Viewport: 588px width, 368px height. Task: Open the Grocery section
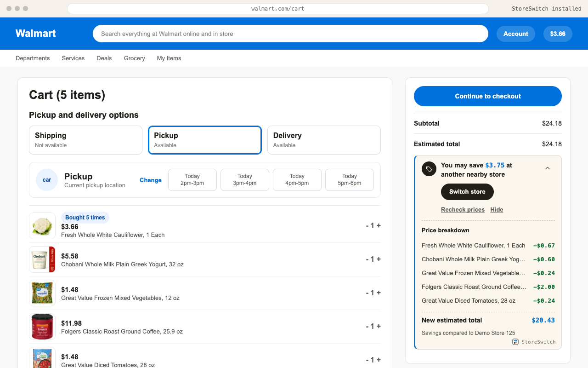[x=135, y=58]
